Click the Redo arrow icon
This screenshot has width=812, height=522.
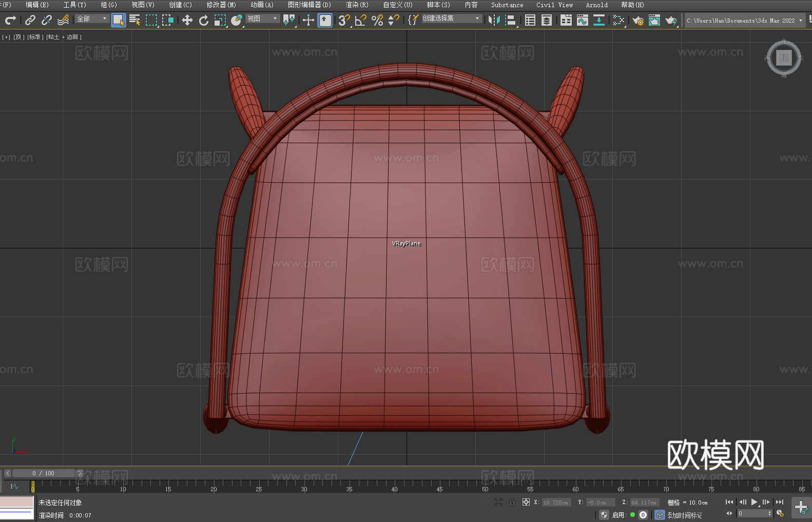[x=10, y=20]
